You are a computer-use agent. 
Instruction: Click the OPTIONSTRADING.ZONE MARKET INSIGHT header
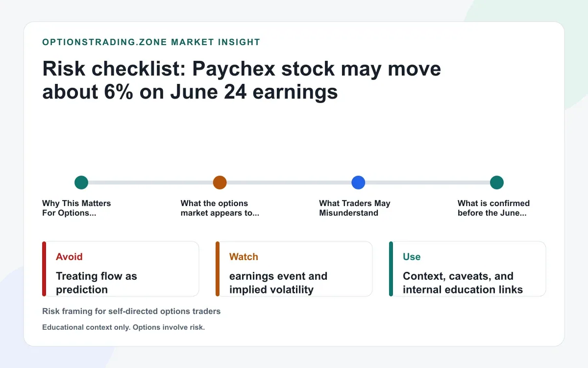pyautogui.click(x=151, y=42)
